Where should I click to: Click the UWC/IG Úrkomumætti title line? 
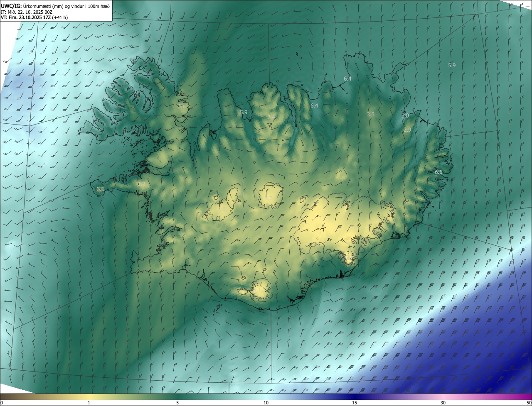click(55, 6)
